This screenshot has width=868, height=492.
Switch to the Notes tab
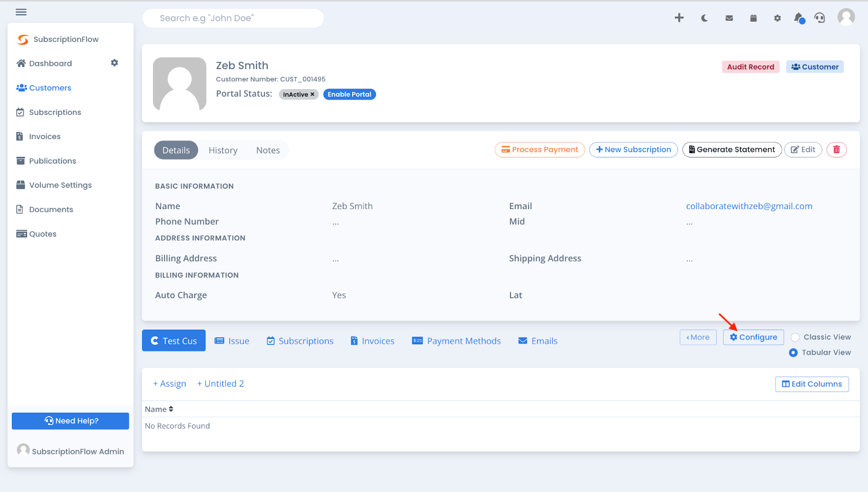[x=268, y=150]
